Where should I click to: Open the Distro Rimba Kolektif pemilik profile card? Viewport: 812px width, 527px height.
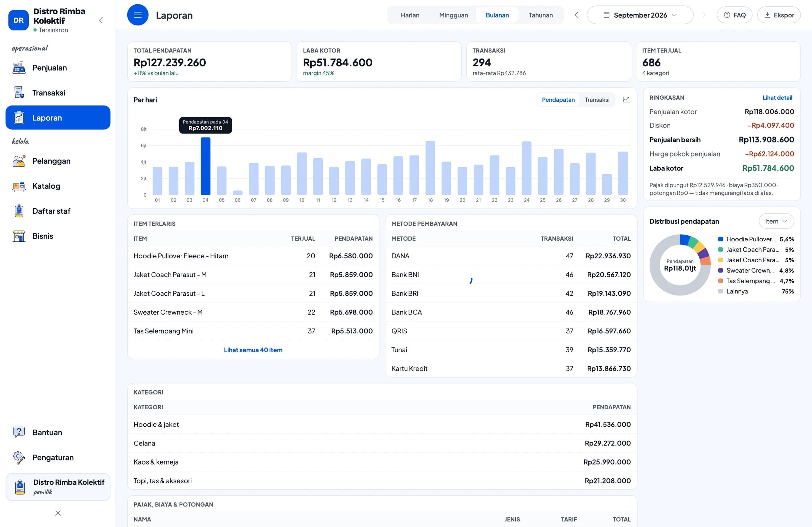coord(58,487)
